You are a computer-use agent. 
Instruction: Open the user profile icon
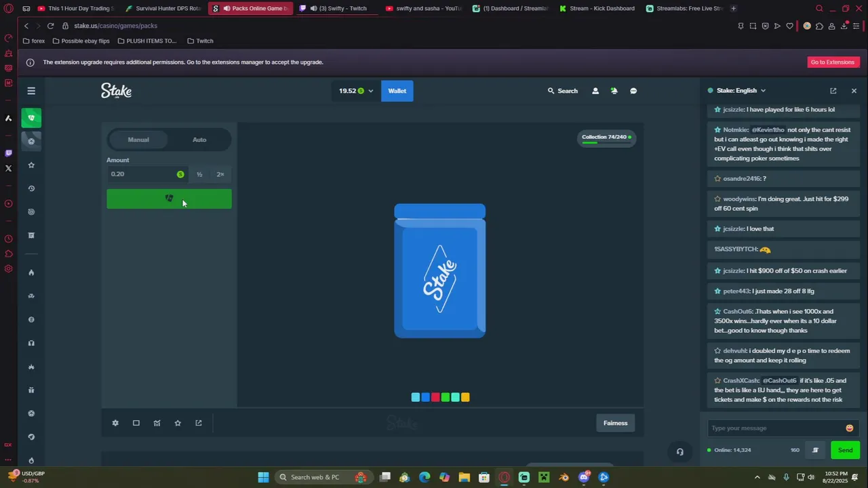pyautogui.click(x=595, y=91)
